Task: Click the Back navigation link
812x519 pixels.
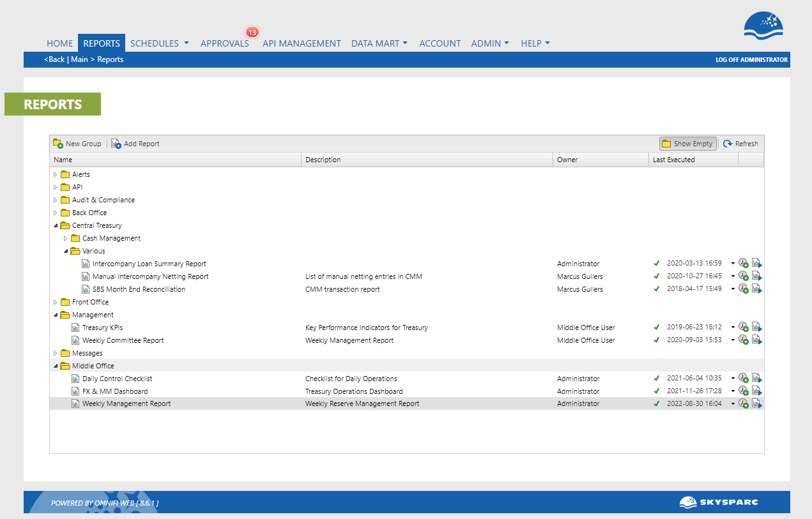Action: pyautogui.click(x=54, y=59)
